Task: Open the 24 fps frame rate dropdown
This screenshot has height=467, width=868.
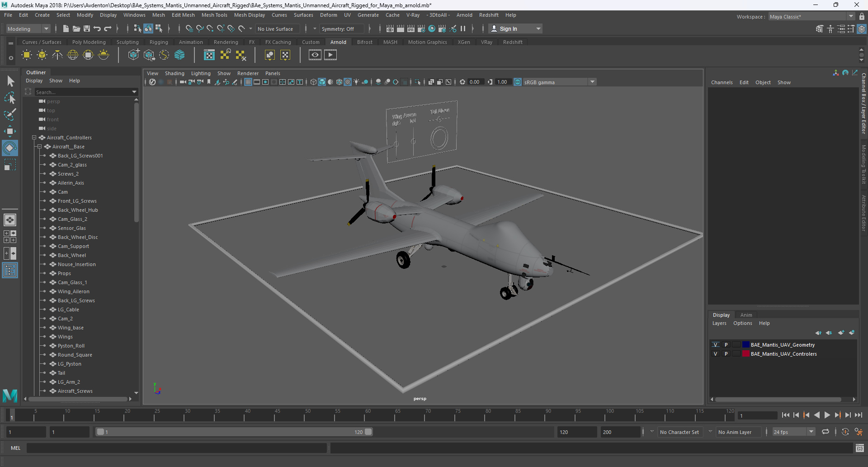Action: point(794,432)
